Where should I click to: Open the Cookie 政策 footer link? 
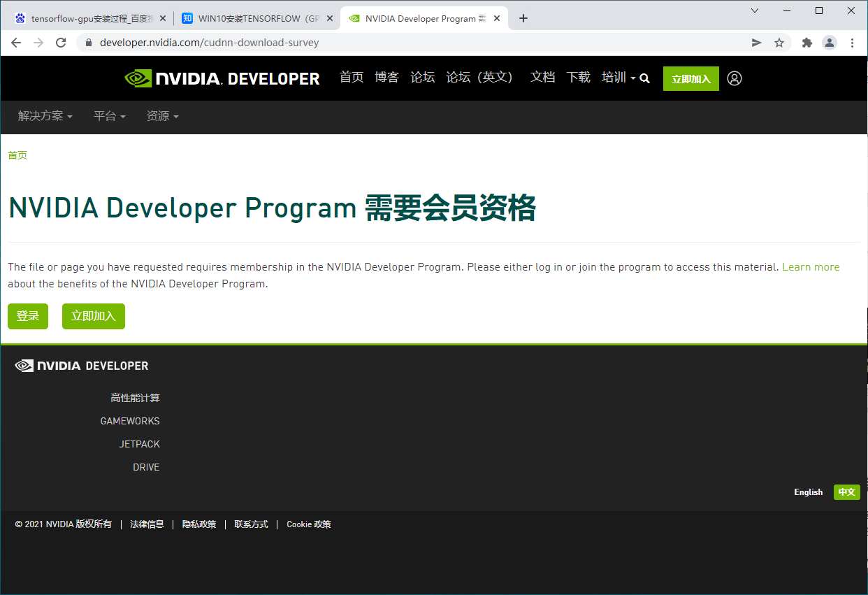tap(309, 524)
